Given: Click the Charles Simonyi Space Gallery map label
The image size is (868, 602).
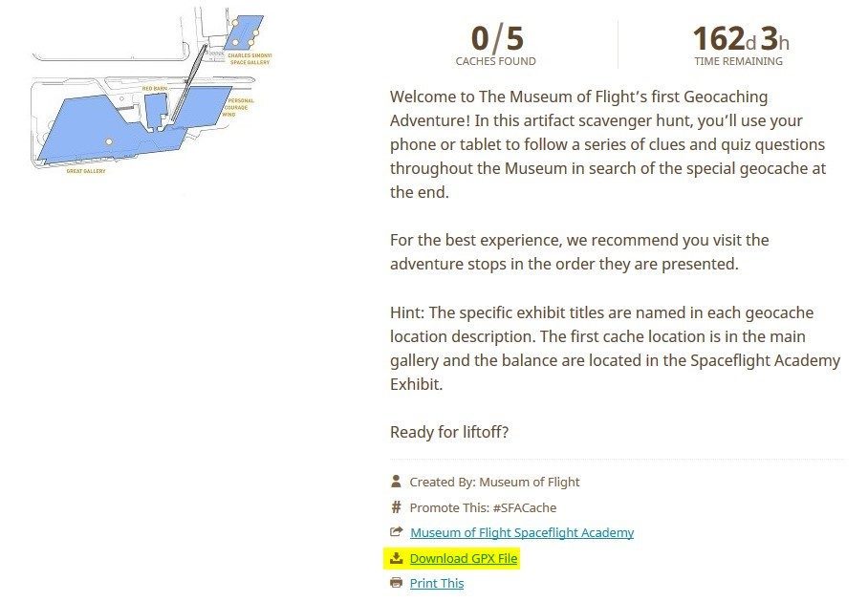Looking at the screenshot, I should point(250,58).
